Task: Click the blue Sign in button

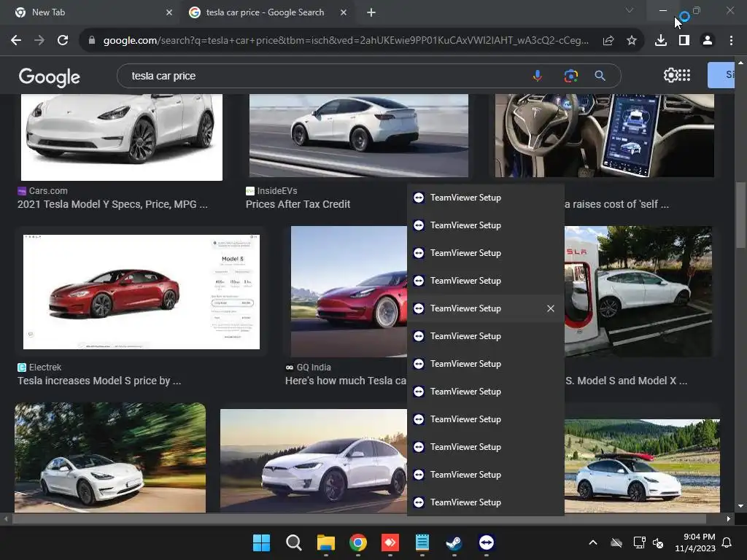Action: [721, 75]
